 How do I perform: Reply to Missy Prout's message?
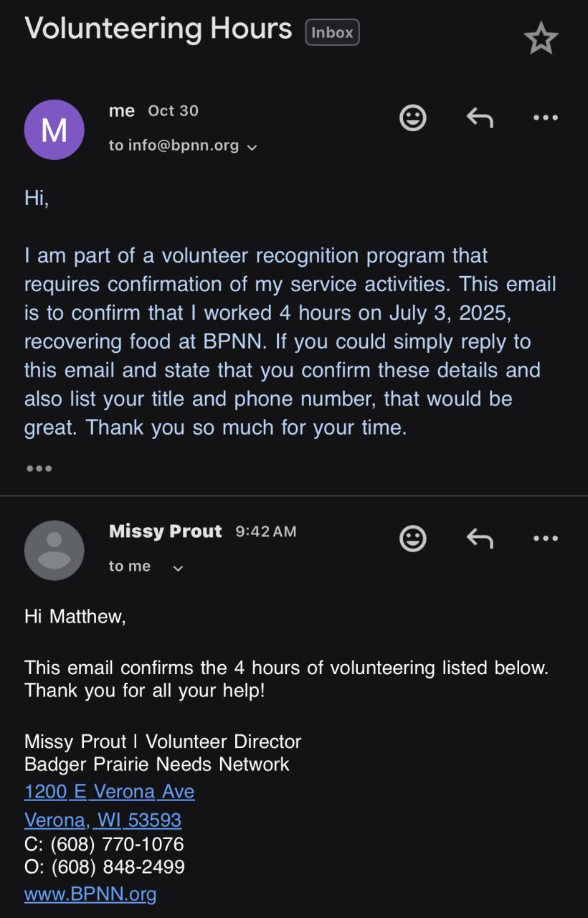[479, 539]
